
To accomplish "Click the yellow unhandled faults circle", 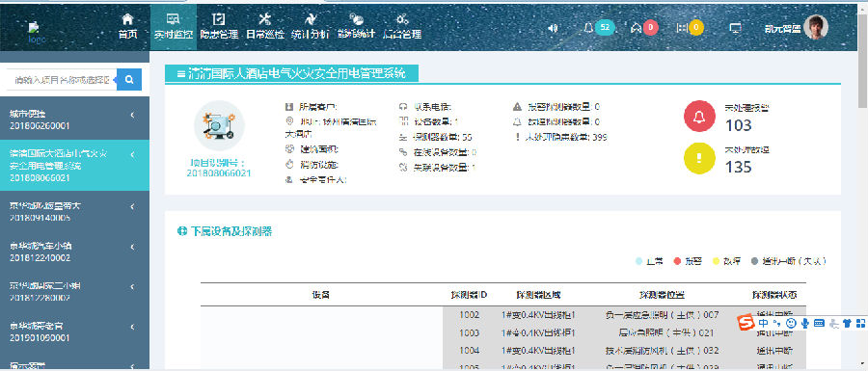I will 700,158.
